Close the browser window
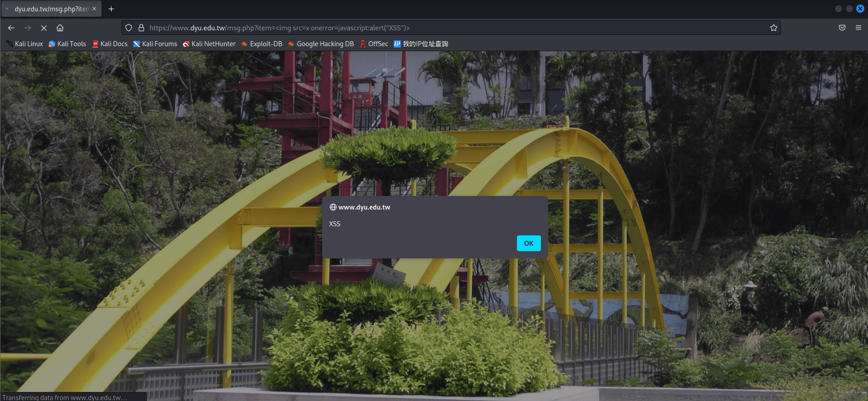The image size is (868, 401). click(x=860, y=9)
